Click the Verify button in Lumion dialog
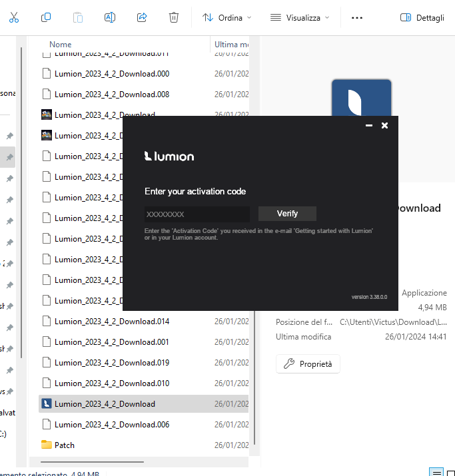The height and width of the screenshot is (476, 455). (287, 214)
